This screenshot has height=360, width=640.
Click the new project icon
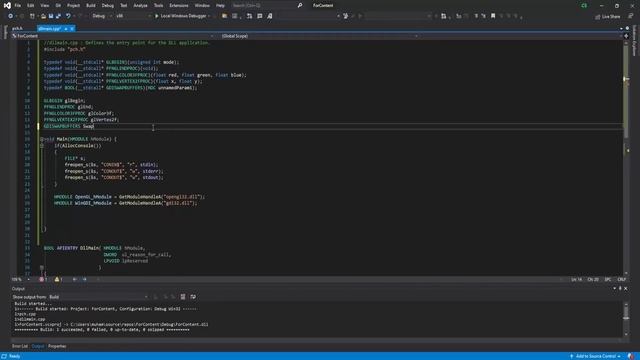(x=32, y=16)
